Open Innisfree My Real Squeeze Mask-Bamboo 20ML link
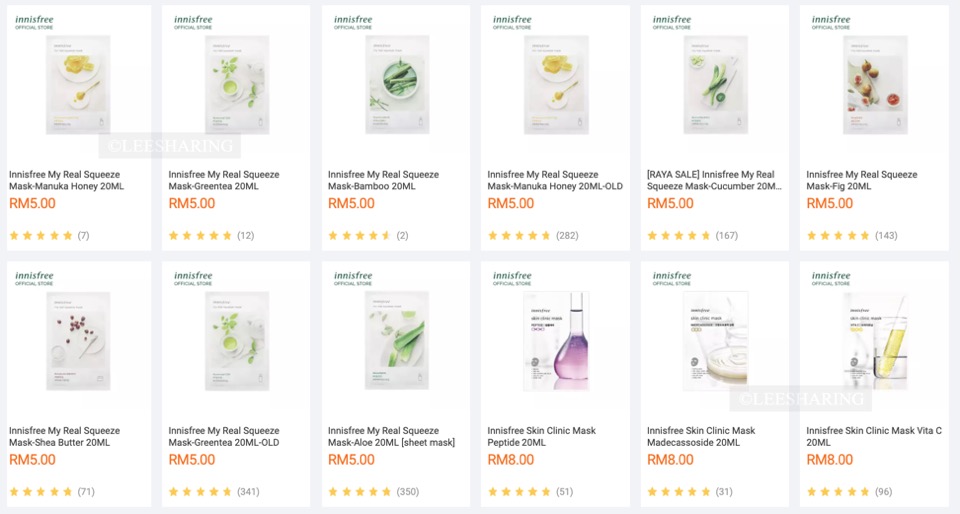 coord(383,180)
